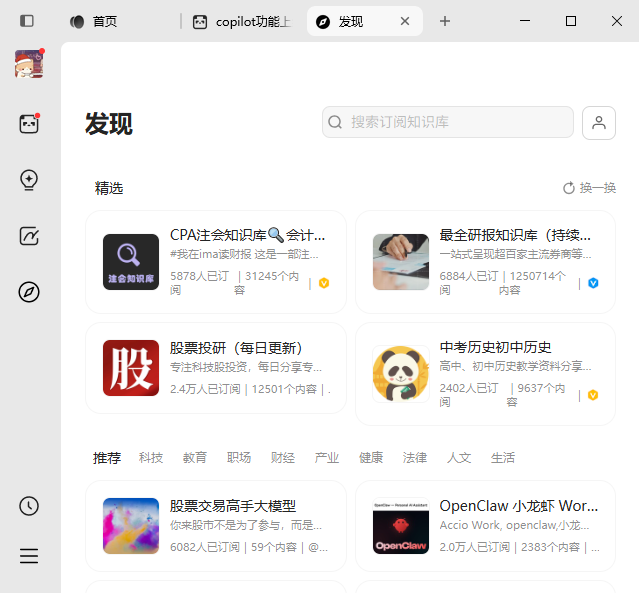Click '2.4万人已订阅' text on 股票投研
The height and width of the screenshot is (593, 639).
point(205,389)
